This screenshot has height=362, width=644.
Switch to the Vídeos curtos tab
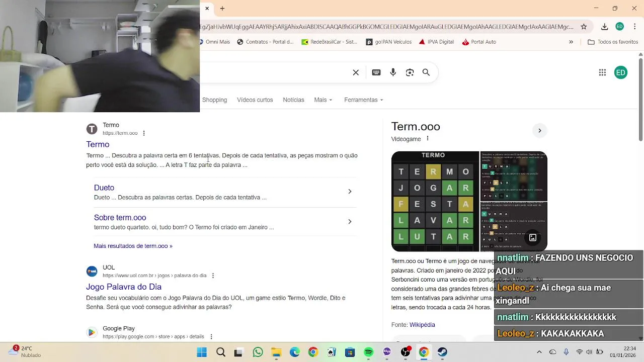click(x=255, y=100)
